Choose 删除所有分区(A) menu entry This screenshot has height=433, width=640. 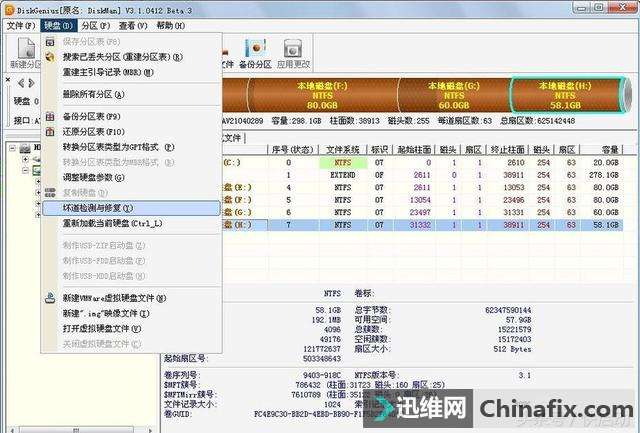point(93,95)
